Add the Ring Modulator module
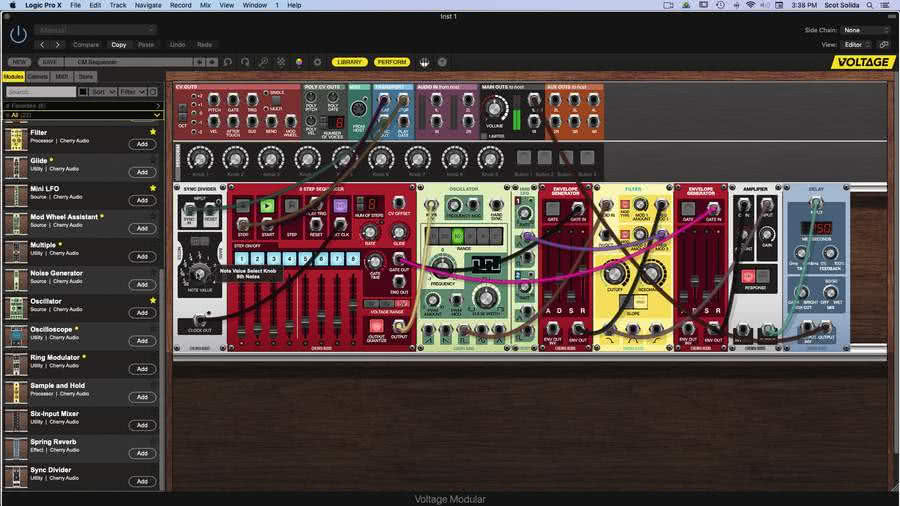Image resolution: width=900 pixels, height=506 pixels. pyautogui.click(x=142, y=369)
